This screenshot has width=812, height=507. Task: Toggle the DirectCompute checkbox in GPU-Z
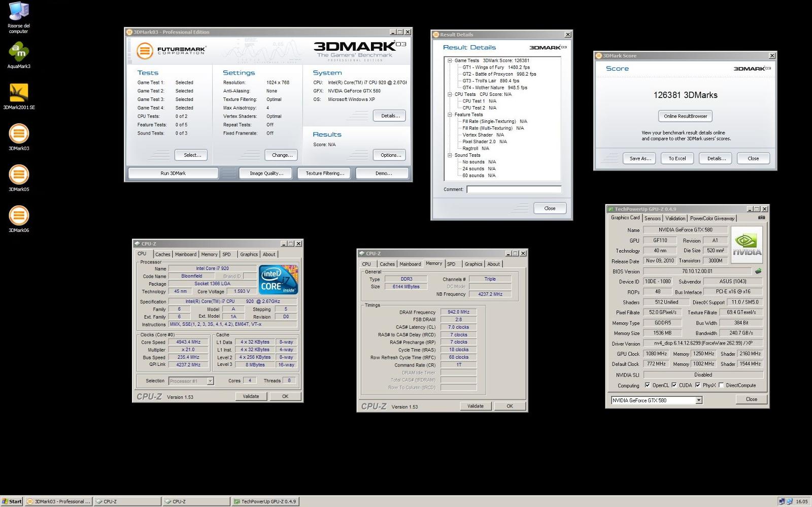[721, 385]
